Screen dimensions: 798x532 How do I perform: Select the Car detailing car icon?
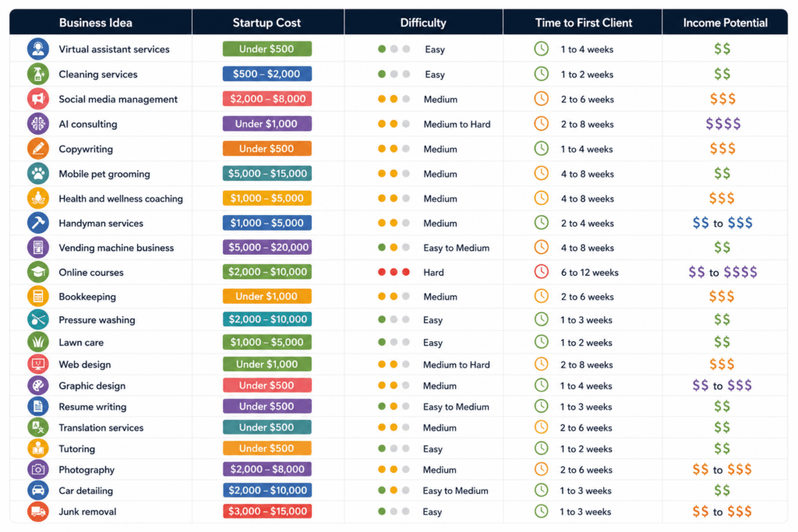(x=37, y=490)
